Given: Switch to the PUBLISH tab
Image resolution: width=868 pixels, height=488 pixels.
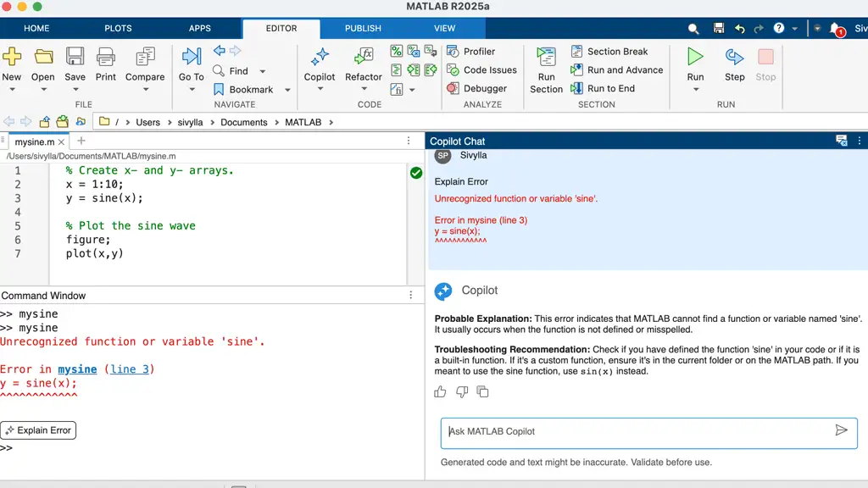Looking at the screenshot, I should coord(363,28).
